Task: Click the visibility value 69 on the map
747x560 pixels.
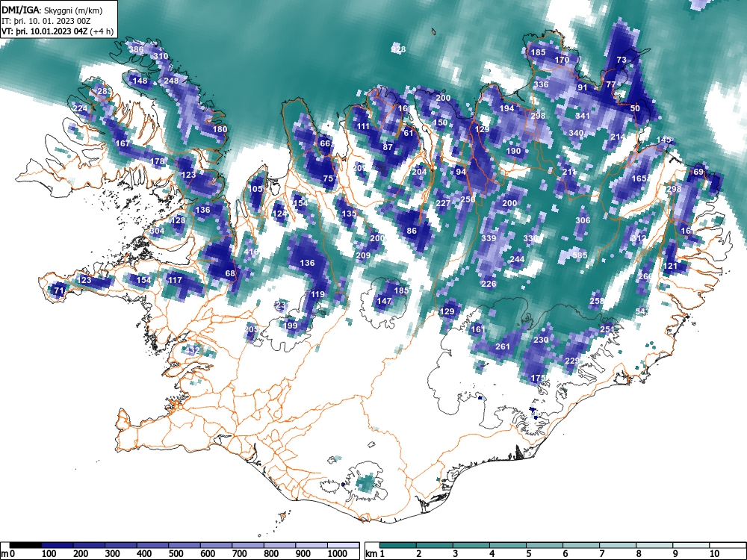Action: coord(698,172)
